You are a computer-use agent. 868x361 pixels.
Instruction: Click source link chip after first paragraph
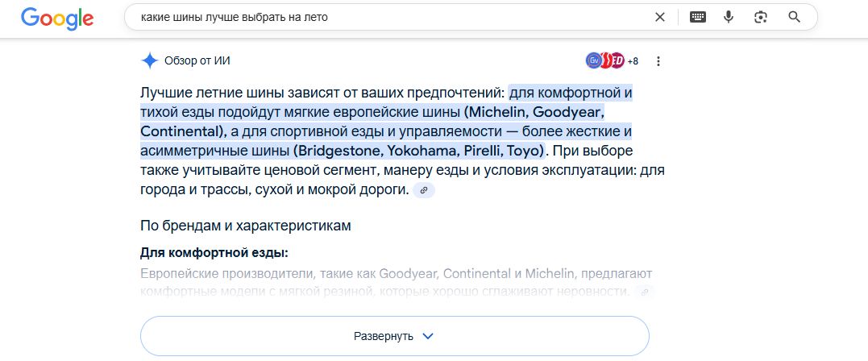pyautogui.click(x=424, y=190)
